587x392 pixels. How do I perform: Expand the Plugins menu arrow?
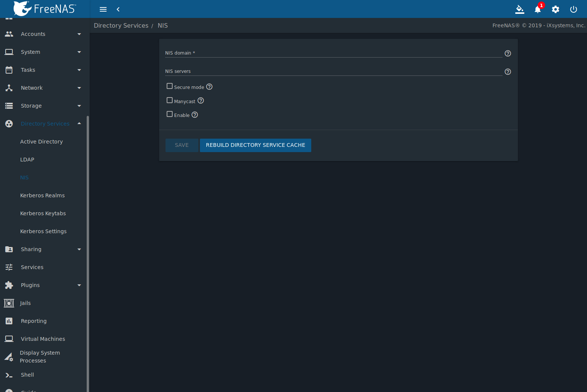tap(79, 285)
